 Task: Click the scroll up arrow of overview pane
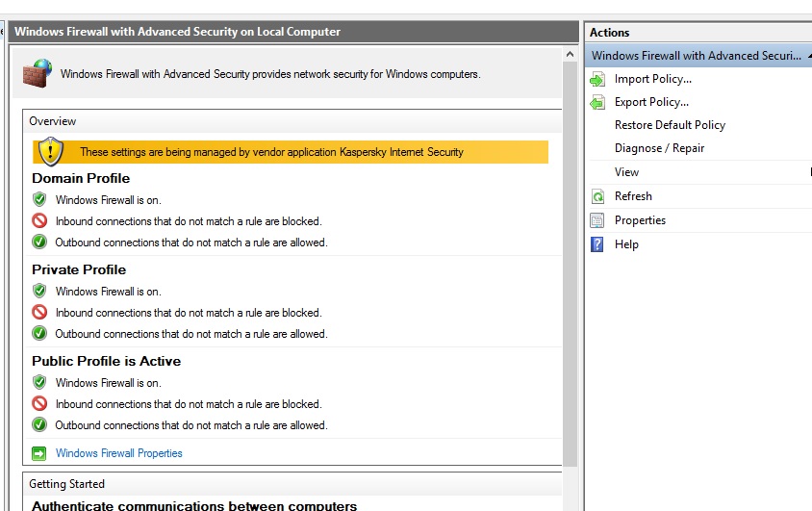(570, 54)
